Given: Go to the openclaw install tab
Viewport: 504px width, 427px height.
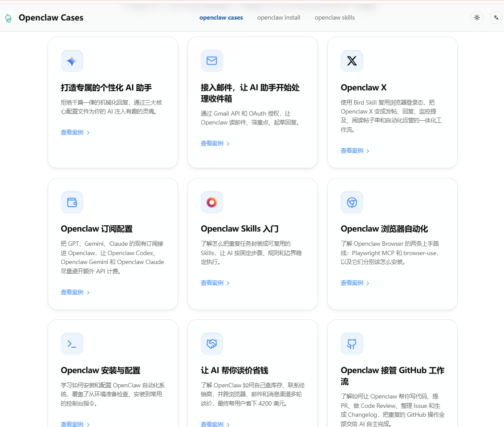Looking at the screenshot, I should (279, 18).
